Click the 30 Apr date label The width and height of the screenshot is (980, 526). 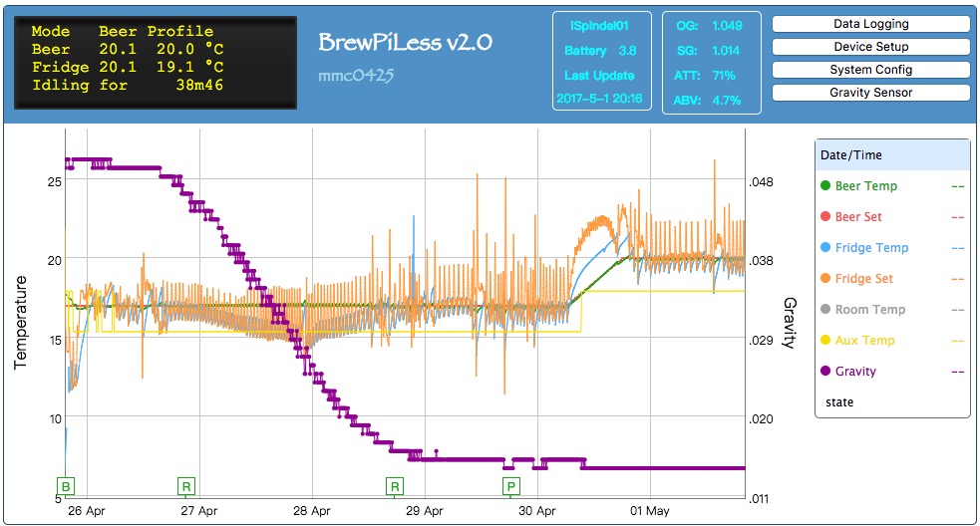(x=537, y=511)
